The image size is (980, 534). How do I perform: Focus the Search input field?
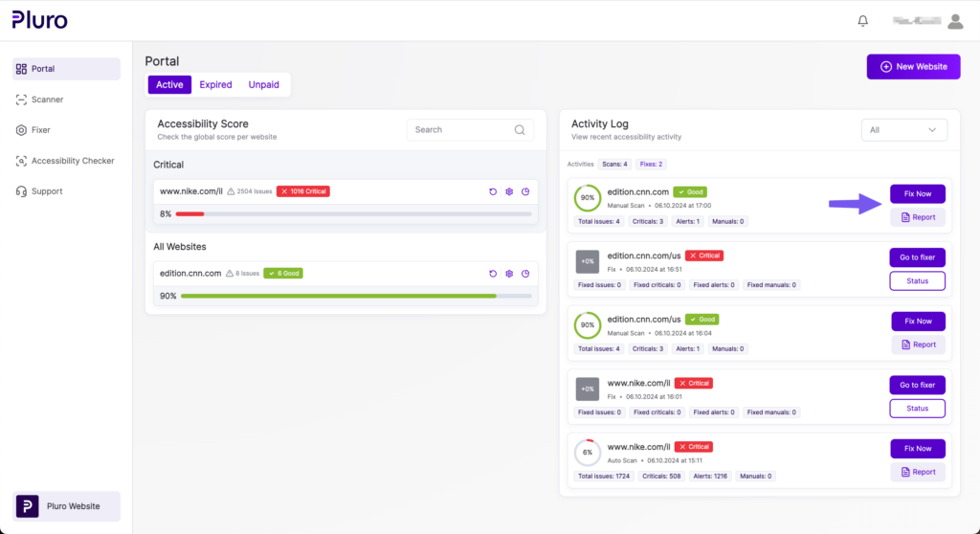click(459, 130)
